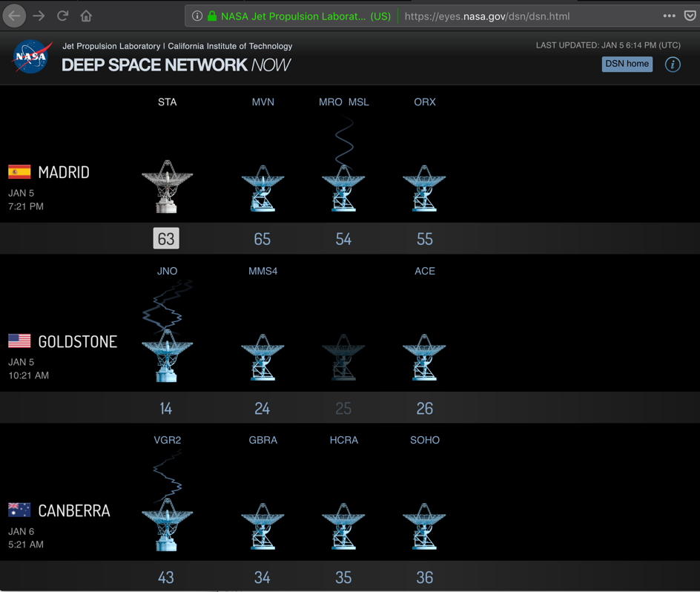Click antenna number 65
The image size is (700, 592).
[262, 239]
